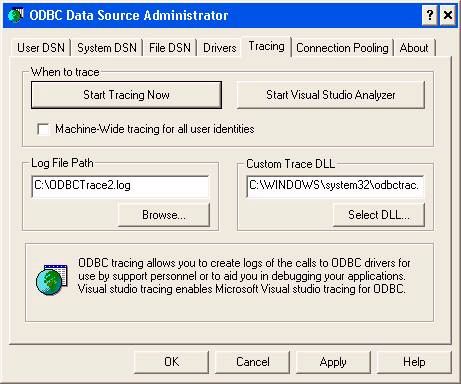Close the ODBC Data Source Administrator window

coord(448,15)
